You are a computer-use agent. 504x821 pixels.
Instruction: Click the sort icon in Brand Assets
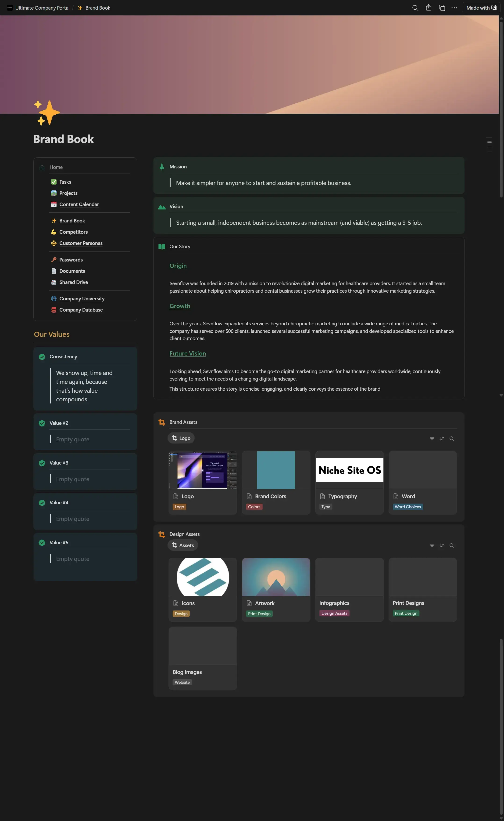coord(442,438)
